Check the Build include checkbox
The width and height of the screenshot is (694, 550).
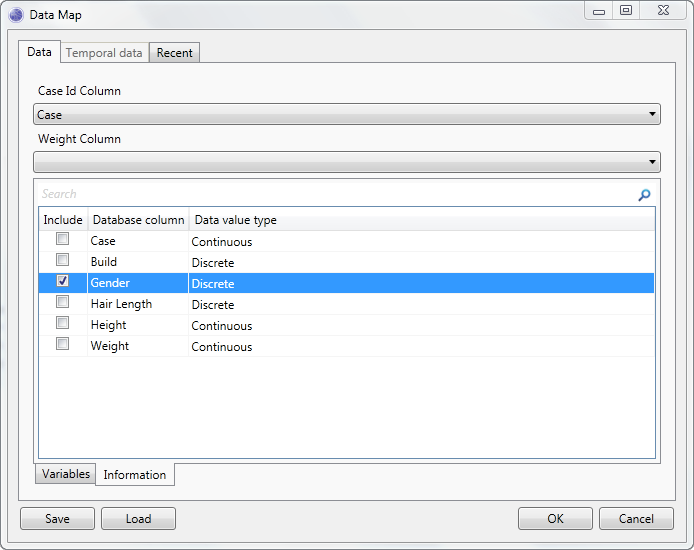point(63,260)
